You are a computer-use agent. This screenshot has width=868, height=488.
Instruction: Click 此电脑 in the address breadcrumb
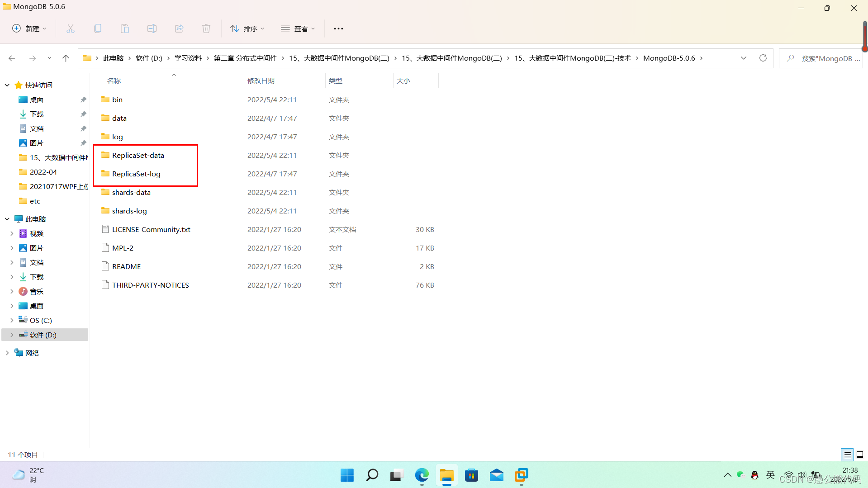coord(113,58)
